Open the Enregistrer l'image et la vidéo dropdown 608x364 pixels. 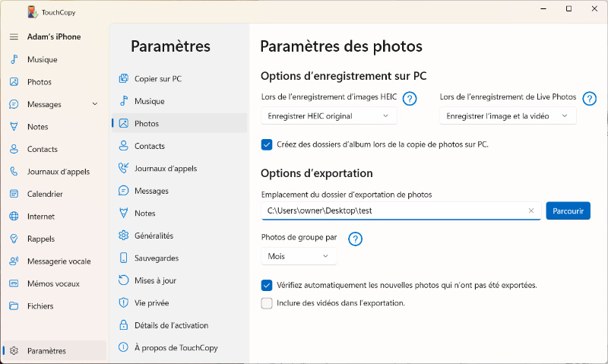pyautogui.click(x=507, y=116)
